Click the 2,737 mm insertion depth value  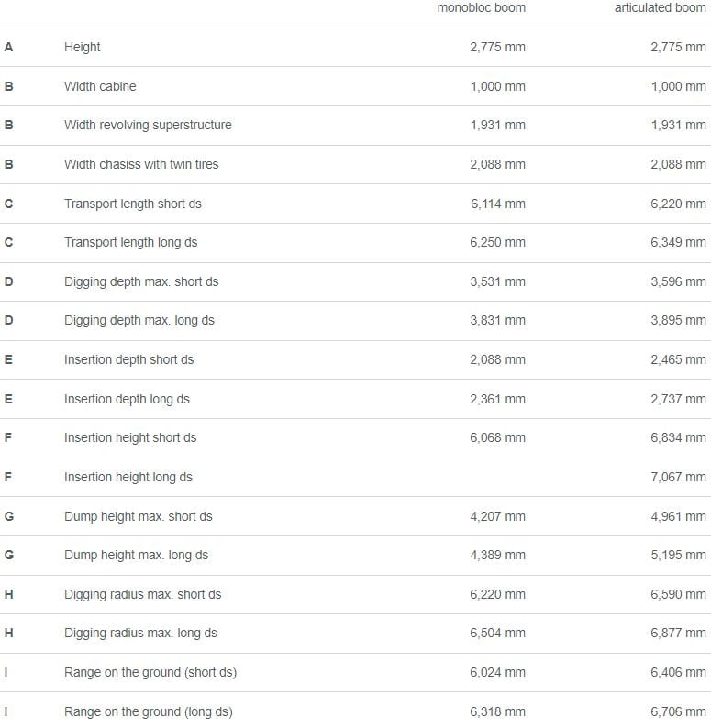(678, 399)
